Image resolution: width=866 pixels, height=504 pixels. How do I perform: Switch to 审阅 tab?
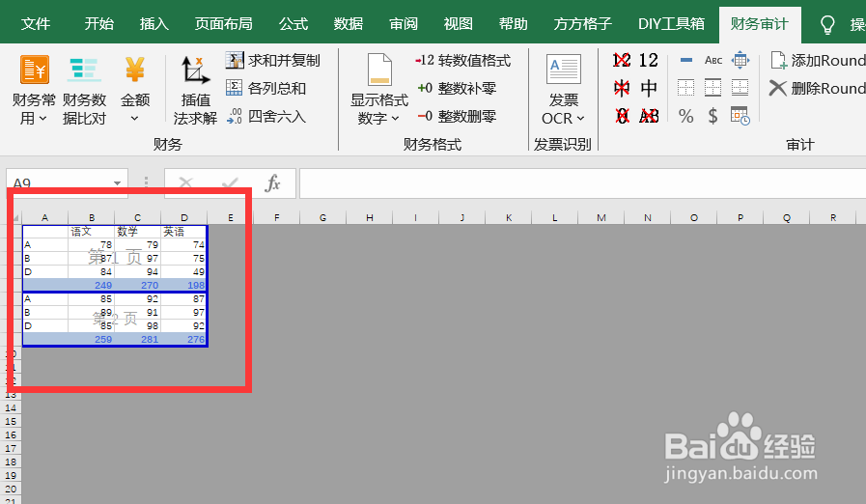[x=404, y=24]
